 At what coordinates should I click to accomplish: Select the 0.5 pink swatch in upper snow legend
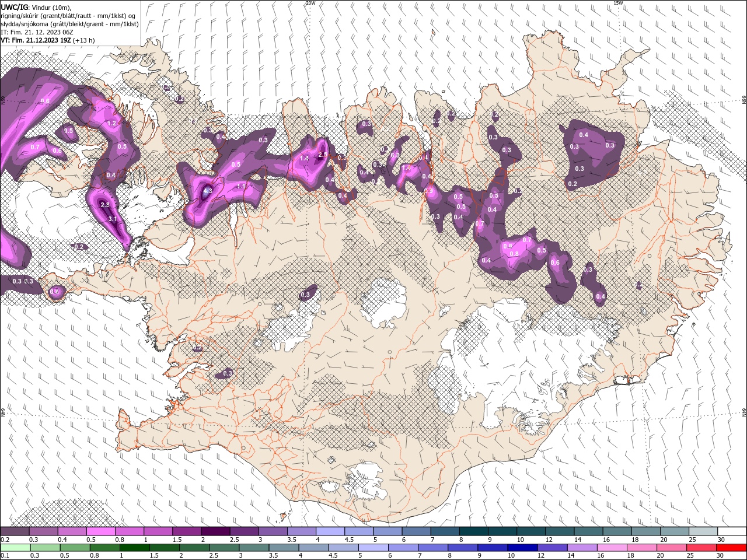[100, 531]
